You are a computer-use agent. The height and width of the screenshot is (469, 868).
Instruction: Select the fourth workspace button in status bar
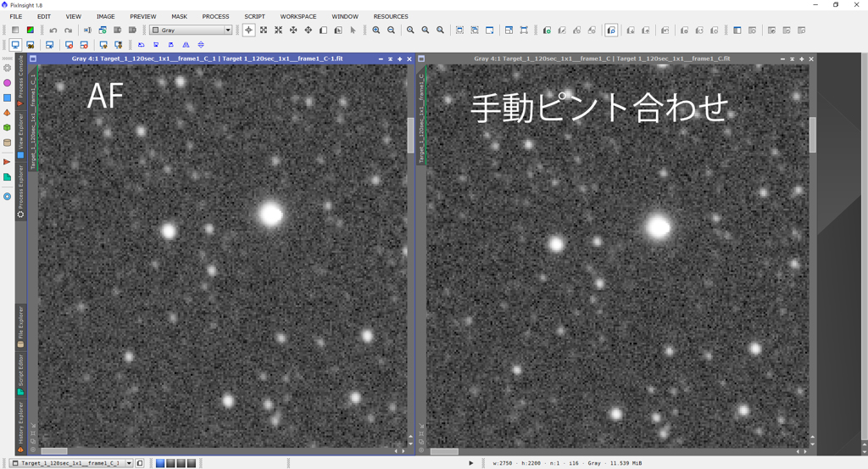point(192,463)
